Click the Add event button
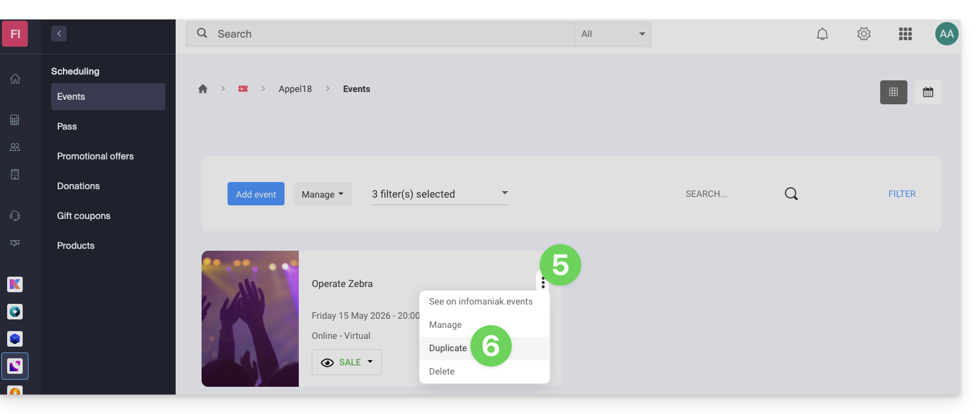This screenshot has height=414, width=980. tap(255, 194)
